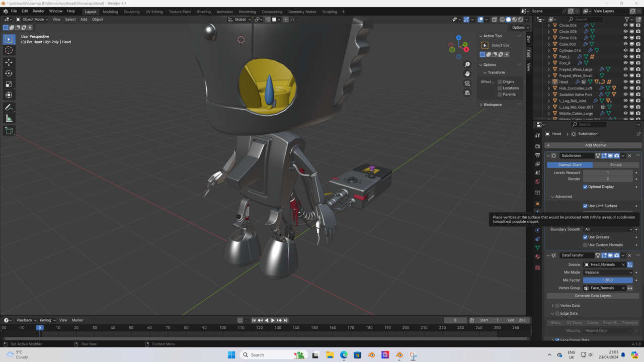Click the Select Box tool in toolbar
Screen dimensions: 644x362
tap(9, 39)
